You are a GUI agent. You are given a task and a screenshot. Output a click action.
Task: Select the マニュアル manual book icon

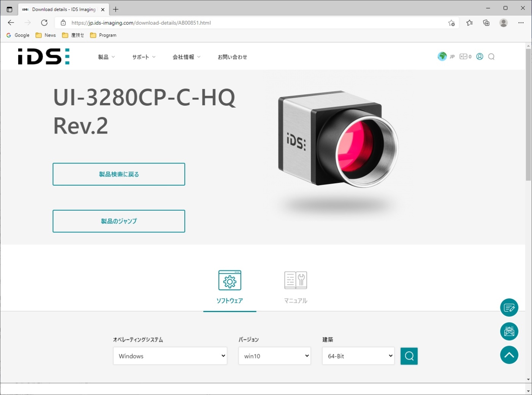coord(296,280)
